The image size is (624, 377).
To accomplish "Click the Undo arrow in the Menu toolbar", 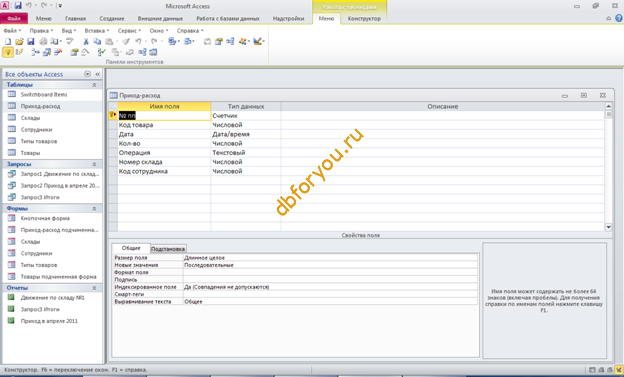I will point(138,41).
